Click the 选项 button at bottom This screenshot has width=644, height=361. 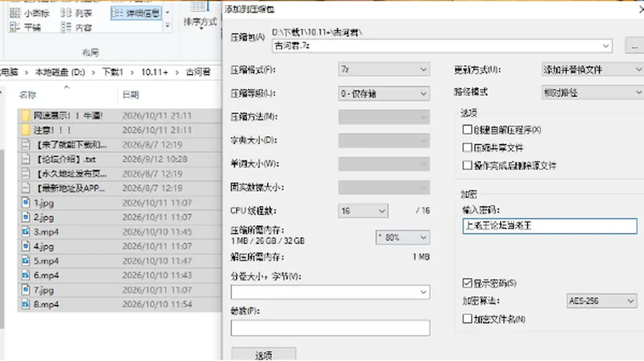(264, 355)
